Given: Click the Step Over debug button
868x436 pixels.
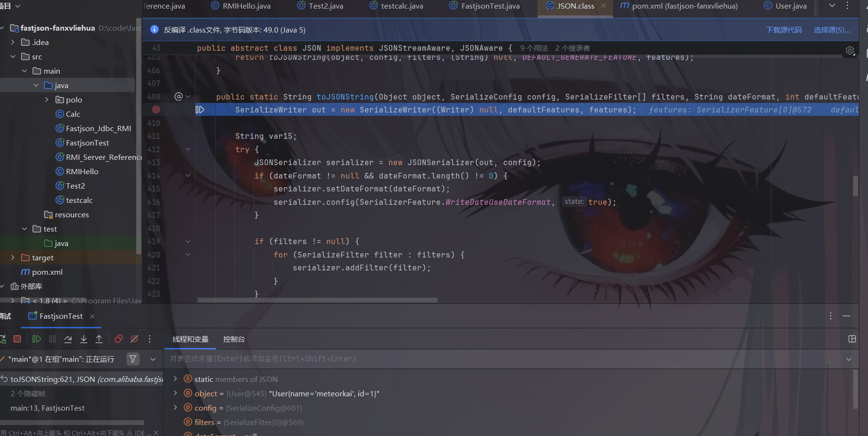Looking at the screenshot, I should pyautogui.click(x=68, y=339).
